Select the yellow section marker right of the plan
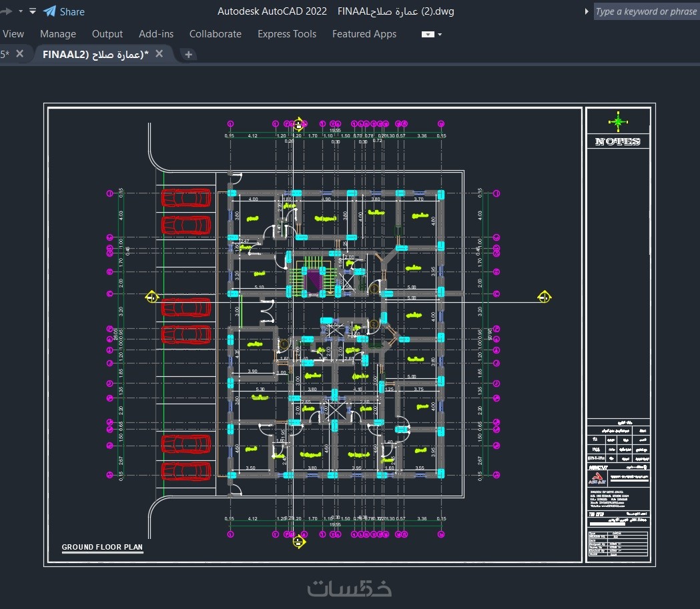 point(545,296)
